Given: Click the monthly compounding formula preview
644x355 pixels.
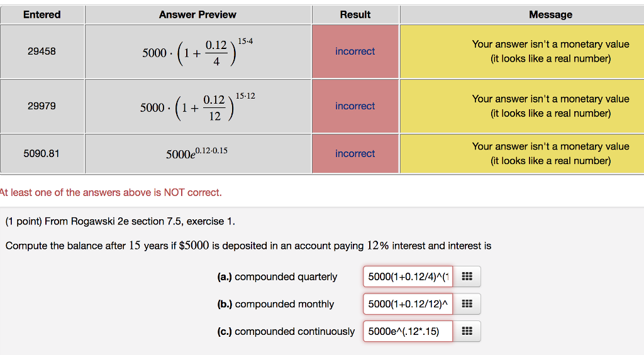Looking at the screenshot, I should pos(197,107).
